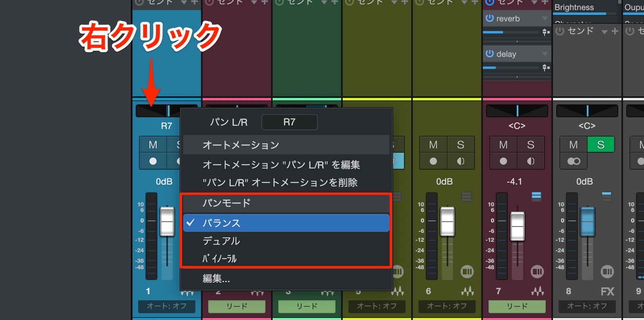The width and height of the screenshot is (644, 320).
Task: Expand the delay send dropdown arrow
Action: 545,54
